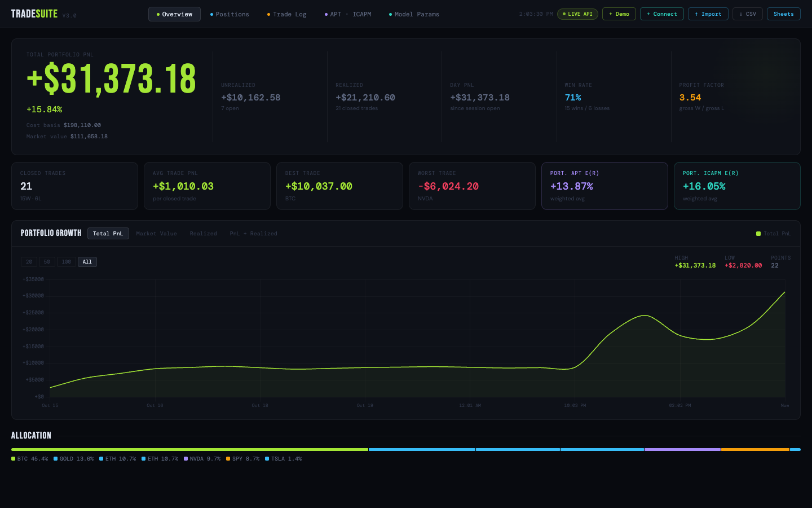Image resolution: width=812 pixels, height=508 pixels.
Task: Switch chart to Market Value
Action: (157, 234)
